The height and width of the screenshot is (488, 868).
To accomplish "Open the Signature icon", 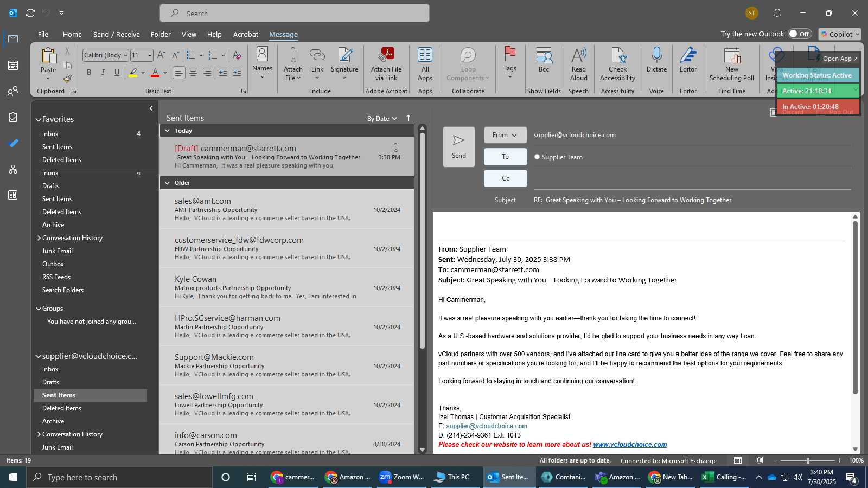I will pyautogui.click(x=345, y=55).
